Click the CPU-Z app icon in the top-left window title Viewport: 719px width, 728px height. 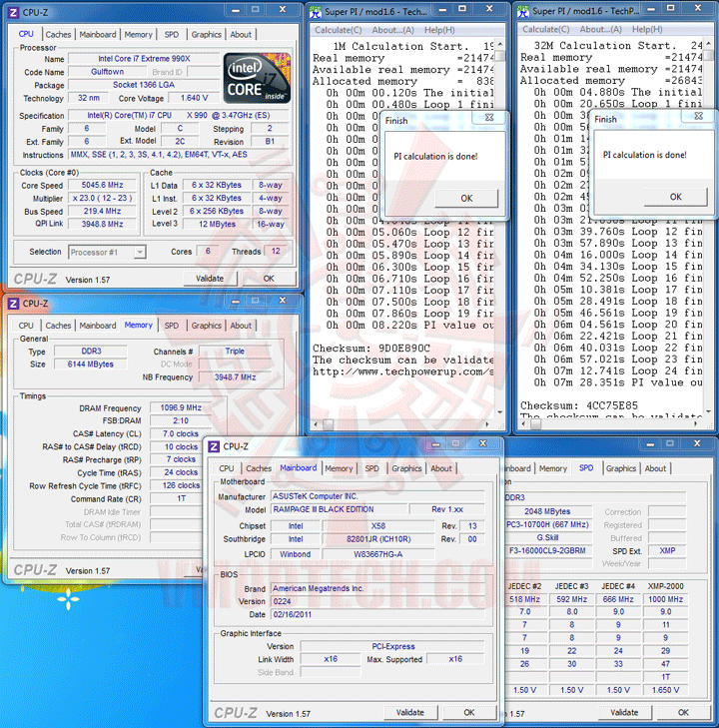[x=14, y=13]
